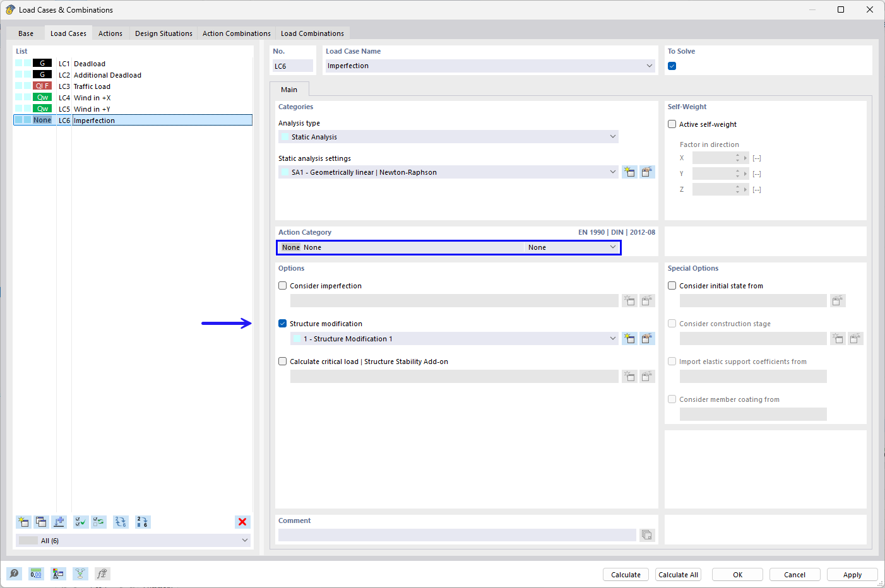The width and height of the screenshot is (885, 588).
Task: Click the Z direction factor stepper
Action: point(737,190)
